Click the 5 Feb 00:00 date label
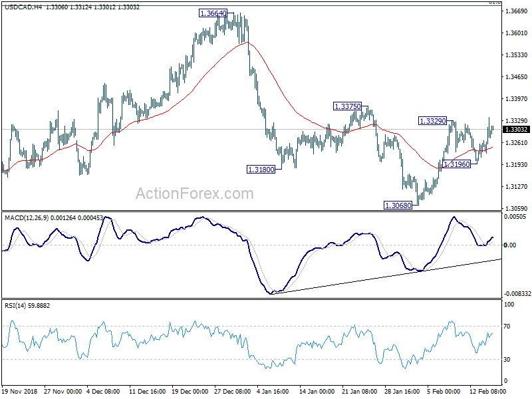Viewport: 532px width, 399px height. pyautogui.click(x=444, y=392)
